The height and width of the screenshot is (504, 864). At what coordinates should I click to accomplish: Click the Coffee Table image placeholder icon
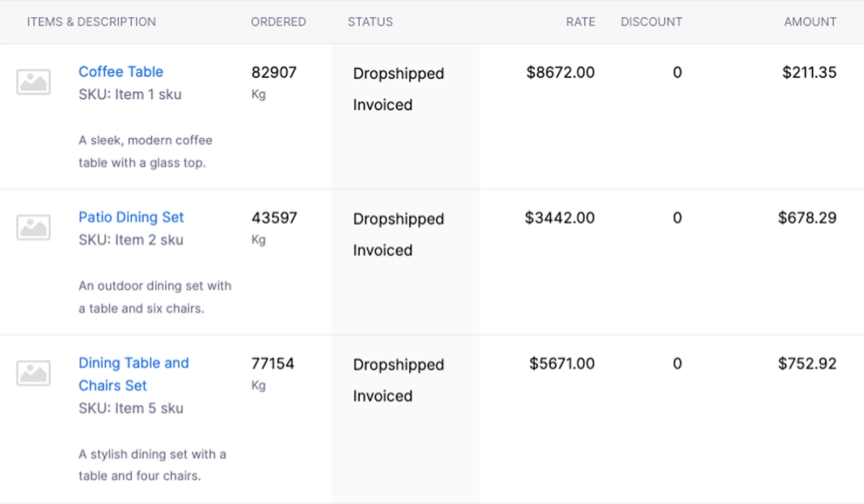tap(33, 82)
